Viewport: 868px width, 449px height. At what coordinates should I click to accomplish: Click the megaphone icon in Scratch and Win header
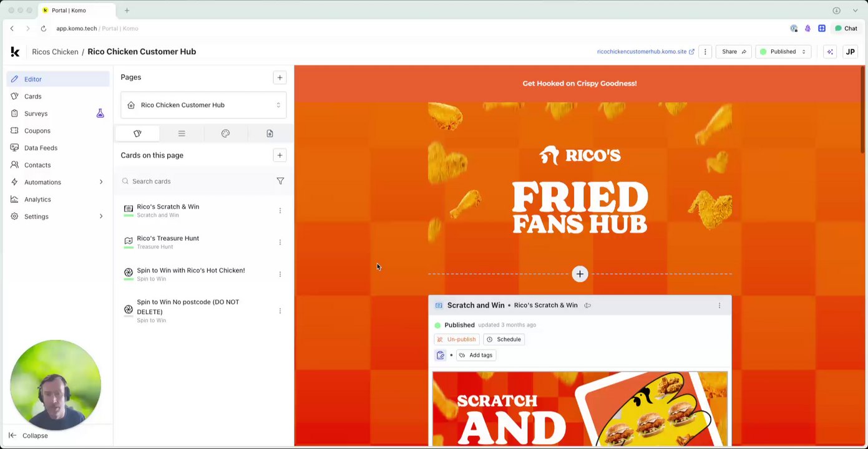pos(587,306)
